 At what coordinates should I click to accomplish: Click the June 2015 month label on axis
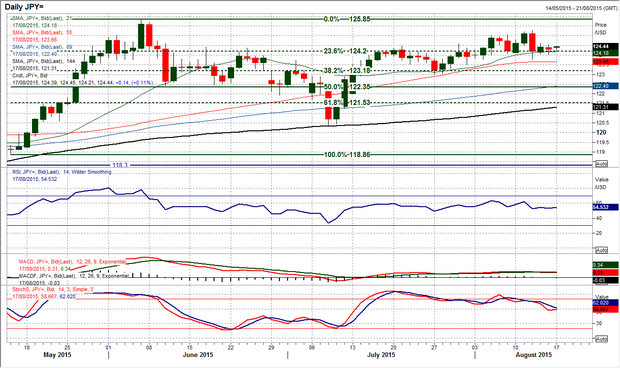[x=198, y=355]
